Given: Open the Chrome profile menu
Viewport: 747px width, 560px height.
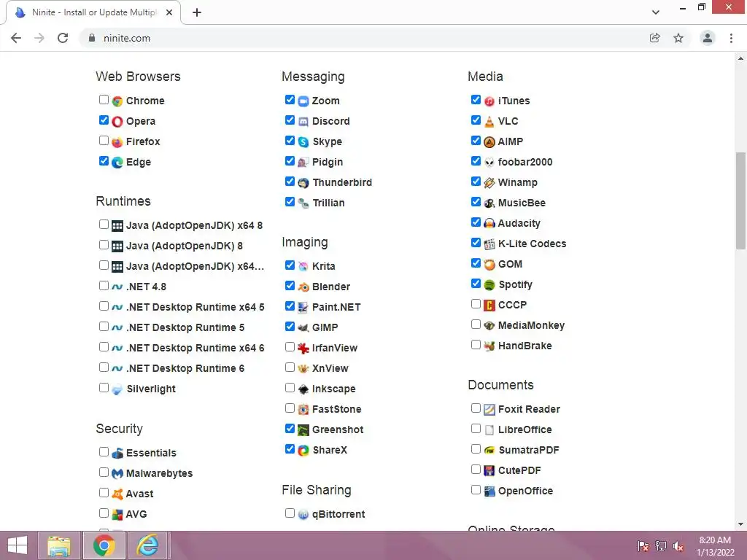Looking at the screenshot, I should coord(708,38).
